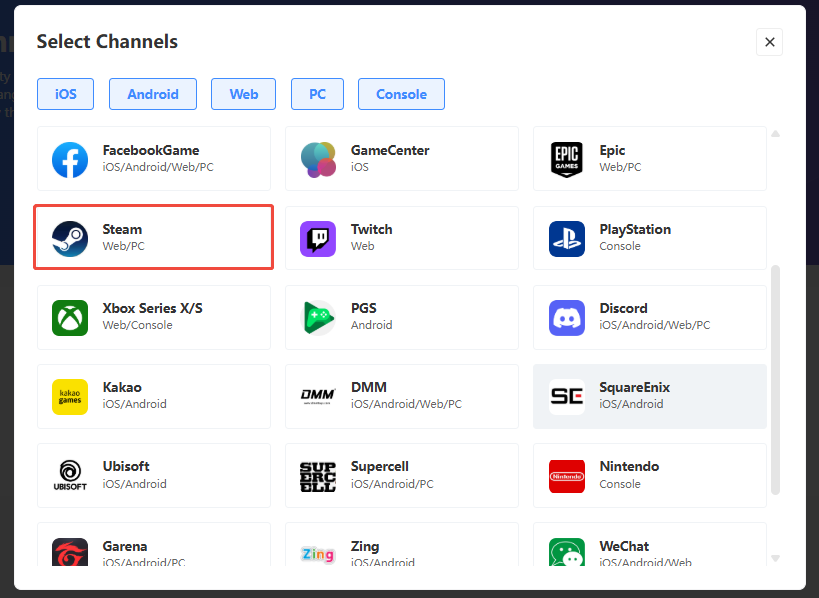
Task: Click the iOS/Android label under SquareEnix
Action: [631, 404]
